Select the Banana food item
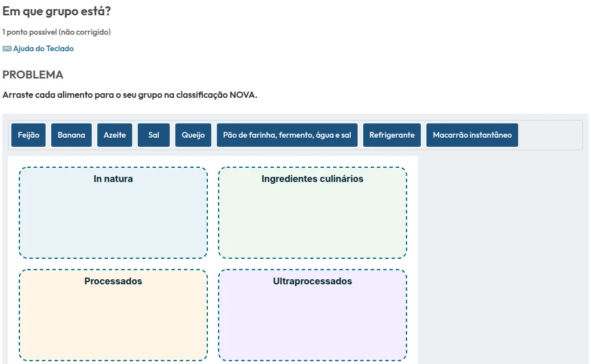 coord(71,135)
